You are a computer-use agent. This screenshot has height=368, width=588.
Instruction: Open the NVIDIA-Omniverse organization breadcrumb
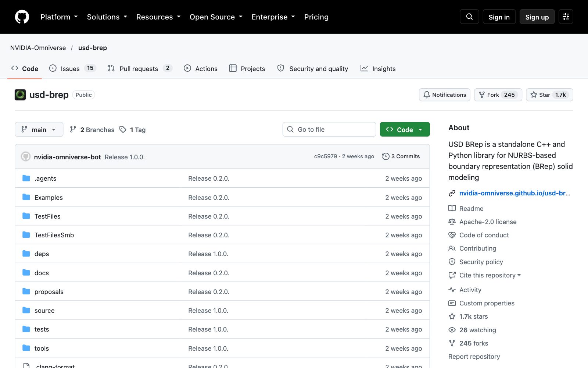38,48
